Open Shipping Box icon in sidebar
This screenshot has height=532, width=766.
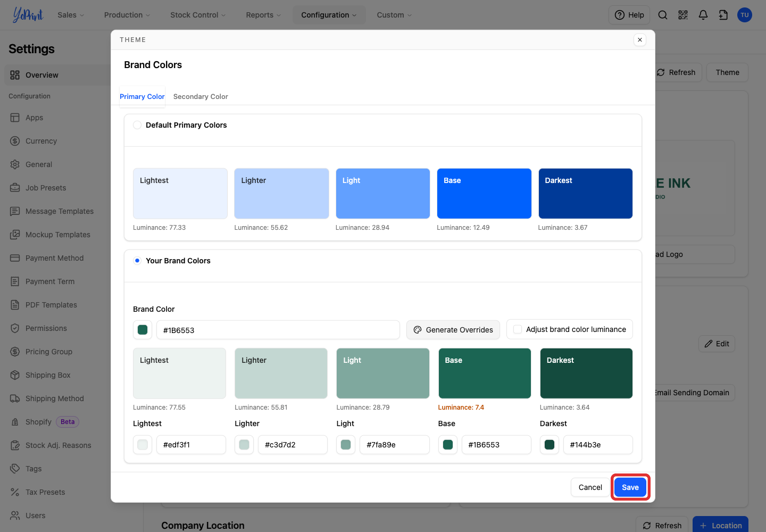tap(15, 375)
